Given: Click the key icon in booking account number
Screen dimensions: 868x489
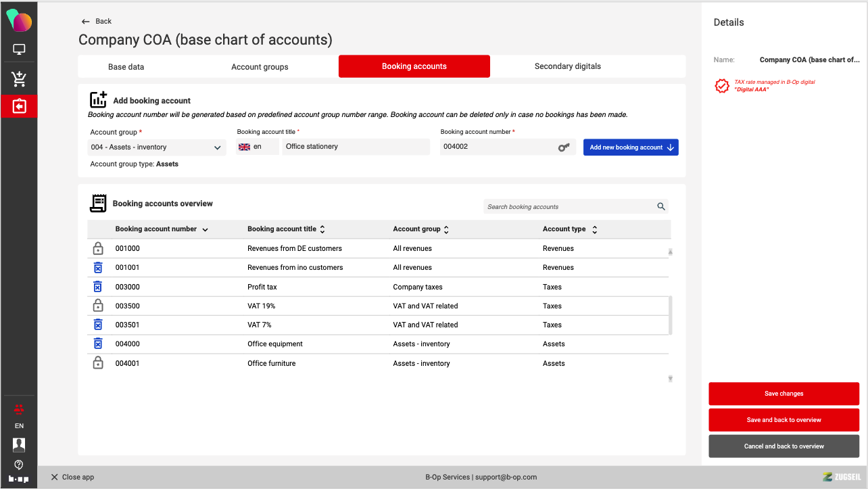Looking at the screenshot, I should [564, 147].
